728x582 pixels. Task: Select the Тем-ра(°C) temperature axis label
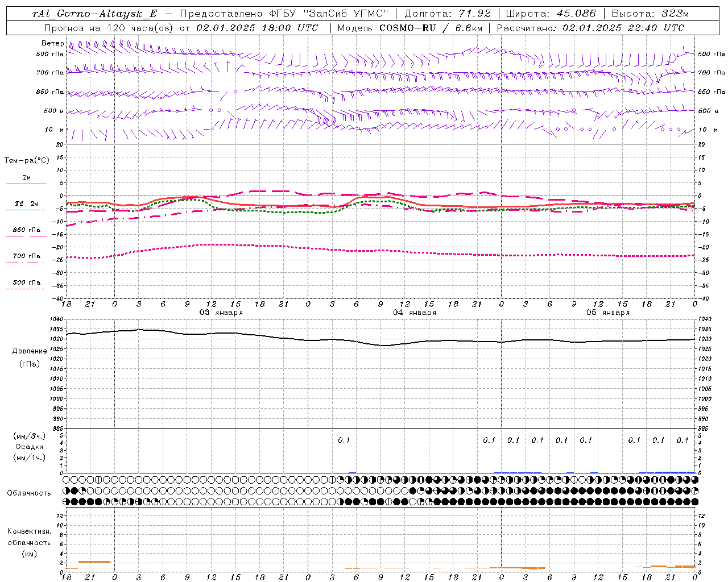point(27,161)
